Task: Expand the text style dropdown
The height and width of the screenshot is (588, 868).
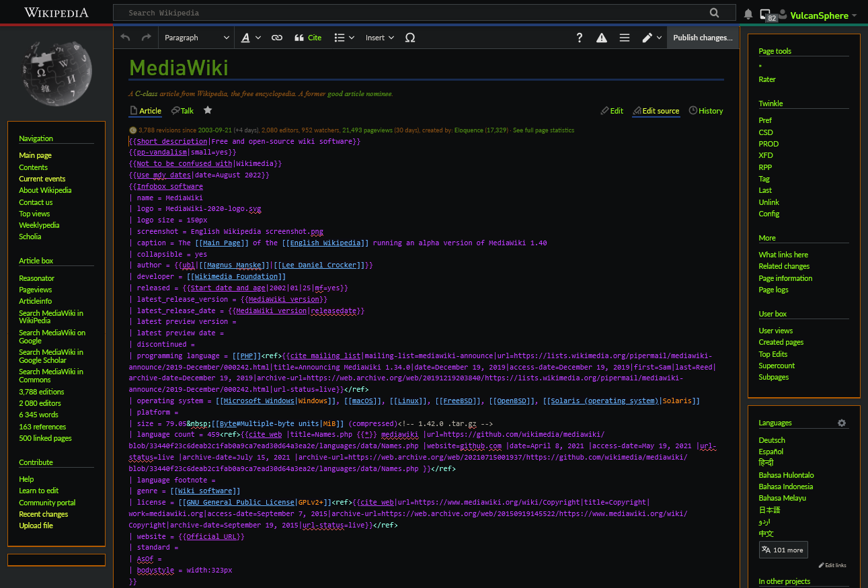Action: (x=250, y=38)
